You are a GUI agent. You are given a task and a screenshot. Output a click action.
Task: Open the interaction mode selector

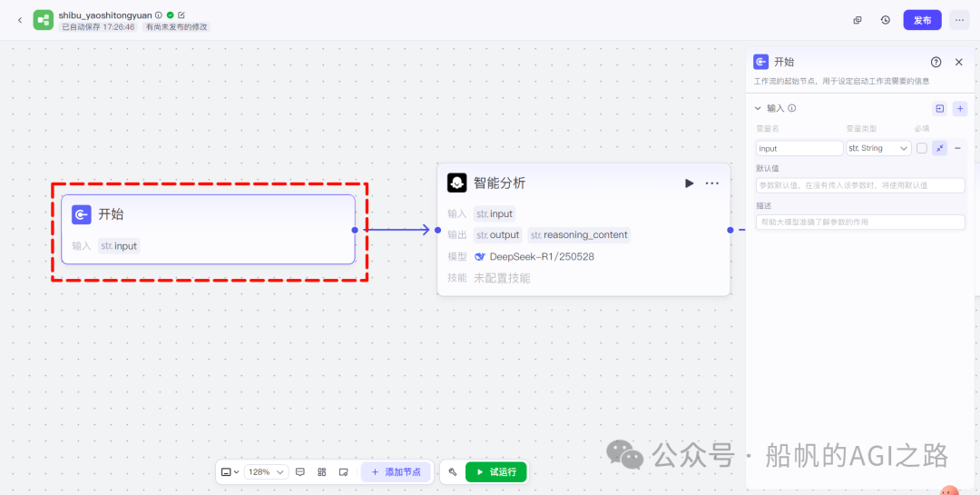(x=230, y=472)
